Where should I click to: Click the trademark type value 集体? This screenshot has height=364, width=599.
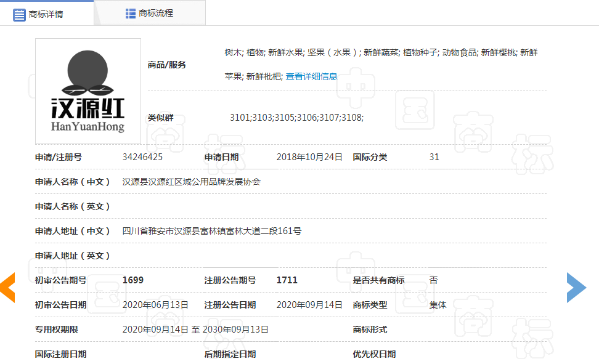(x=438, y=305)
